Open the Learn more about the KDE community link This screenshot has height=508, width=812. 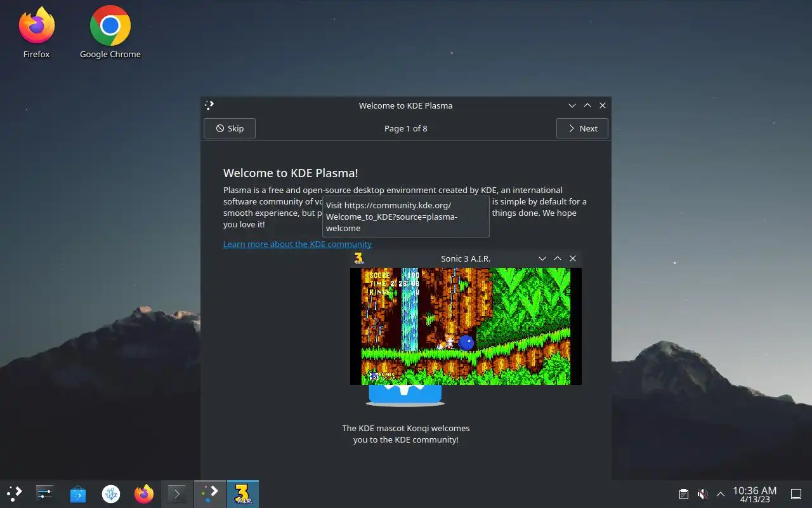(298, 244)
